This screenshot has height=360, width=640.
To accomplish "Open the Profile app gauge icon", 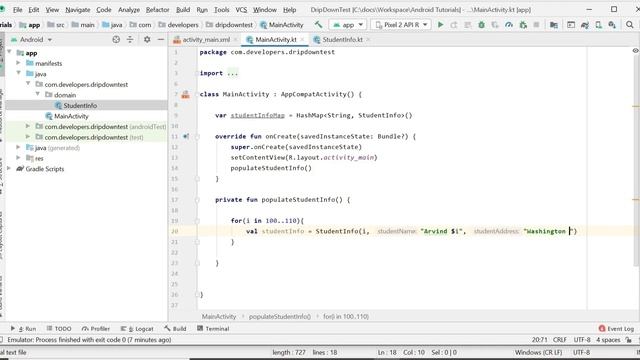I will 509,24.
